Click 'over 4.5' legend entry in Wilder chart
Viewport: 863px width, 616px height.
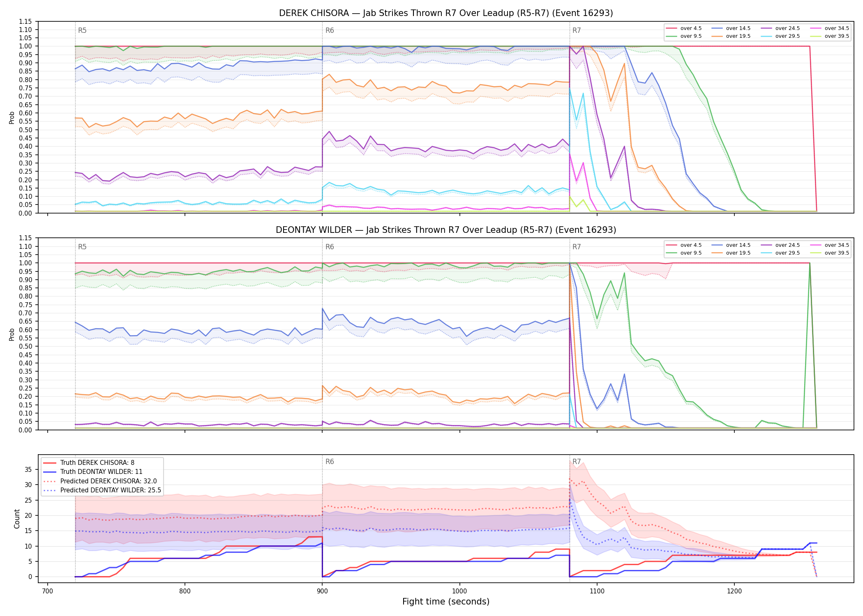click(x=684, y=245)
